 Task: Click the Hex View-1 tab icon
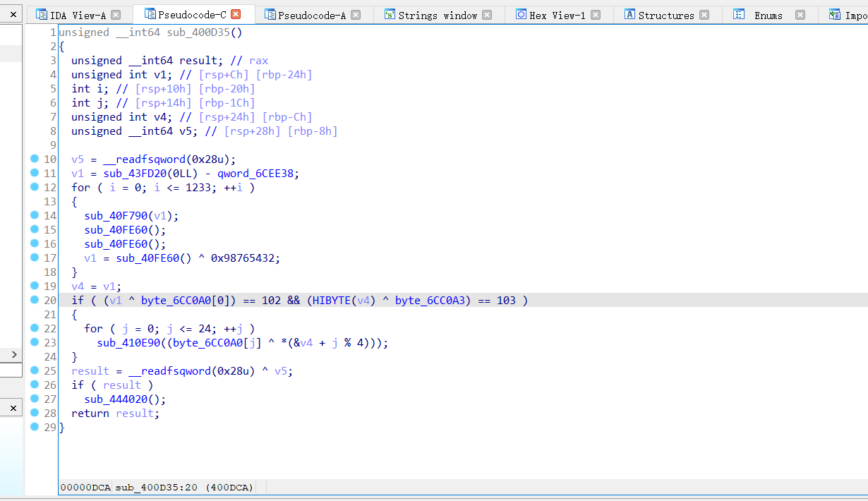coord(521,14)
